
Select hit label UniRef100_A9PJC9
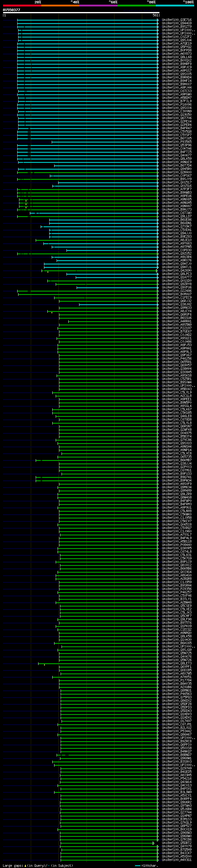(x=177, y=67)
